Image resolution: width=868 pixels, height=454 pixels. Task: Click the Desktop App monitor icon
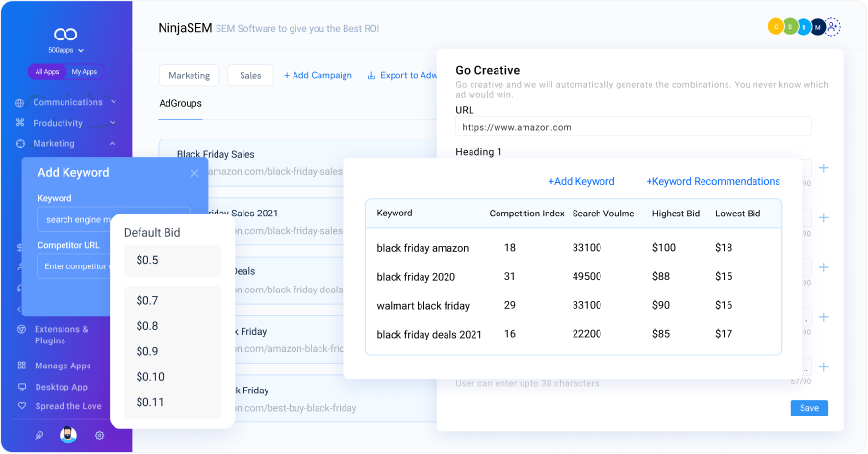pos(21,387)
